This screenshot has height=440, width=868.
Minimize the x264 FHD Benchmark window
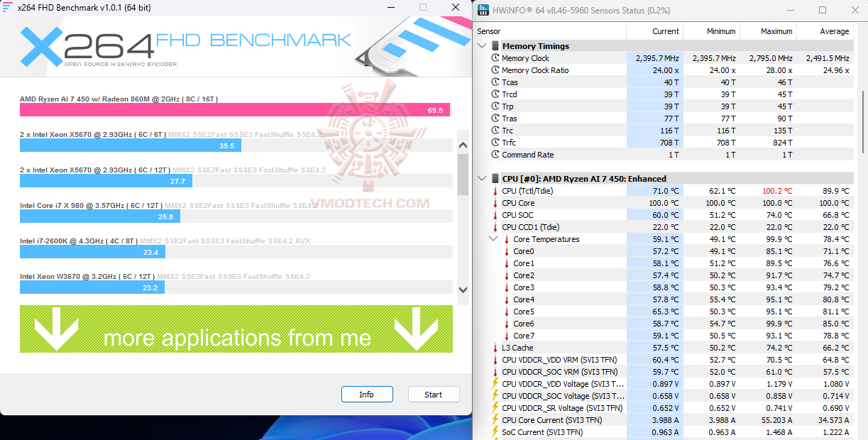coord(390,6)
